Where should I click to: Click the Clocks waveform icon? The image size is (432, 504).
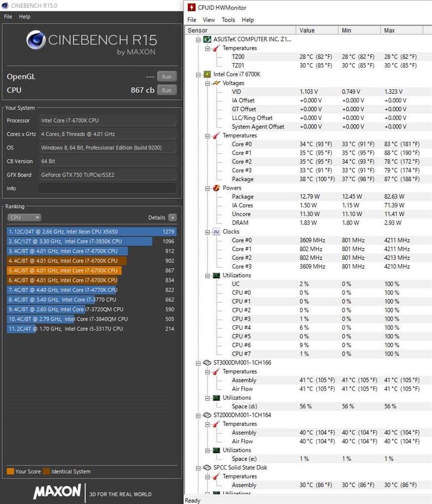(216, 231)
